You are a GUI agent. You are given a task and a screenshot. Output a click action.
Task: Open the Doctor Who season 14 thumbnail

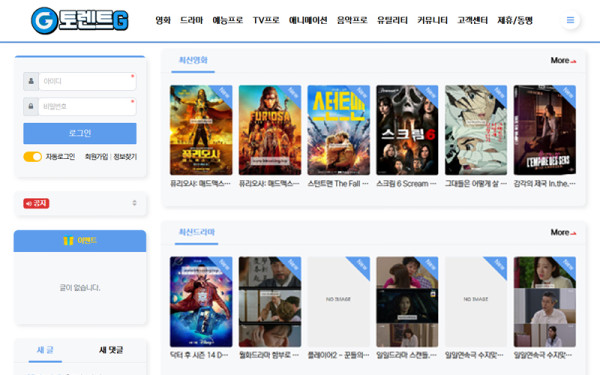(201, 302)
